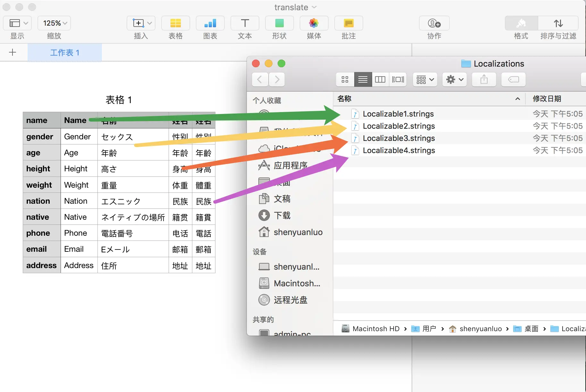Open the insert dropdown arrow
The width and height of the screenshot is (586, 392).
(149, 23)
